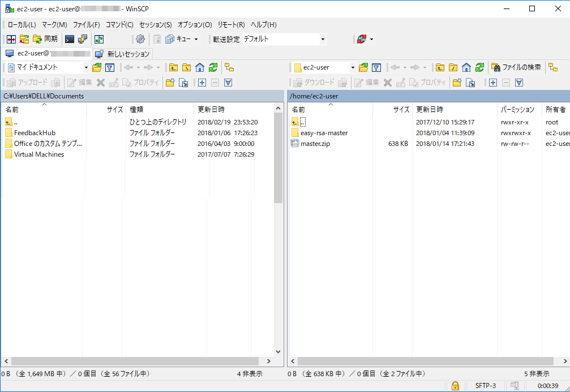Viewport: 570px width, 392px height.
Task: Click local panel new folder icon
Action: (170, 83)
